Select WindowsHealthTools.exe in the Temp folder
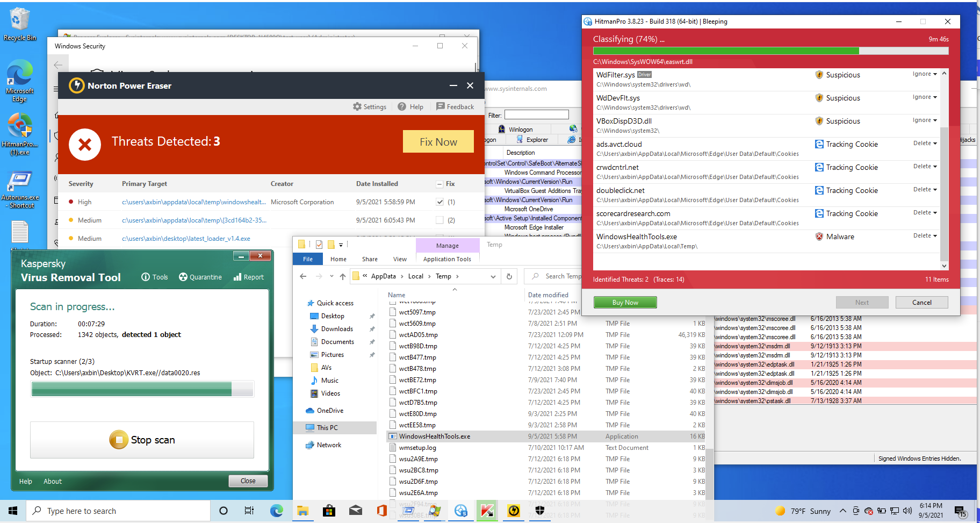Image resolution: width=980 pixels, height=523 pixels. pos(433,436)
